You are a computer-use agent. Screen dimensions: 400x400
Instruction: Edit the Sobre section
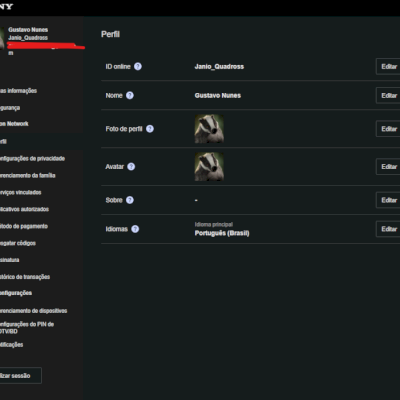click(x=388, y=200)
